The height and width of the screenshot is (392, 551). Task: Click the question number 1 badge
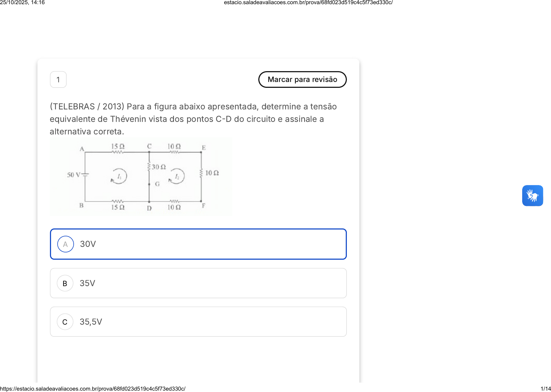click(x=58, y=80)
